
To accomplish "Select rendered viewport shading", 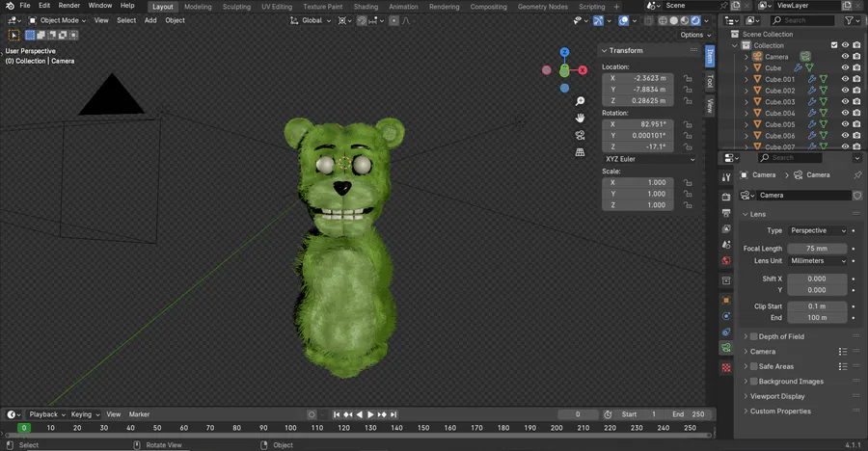I will (x=695, y=20).
